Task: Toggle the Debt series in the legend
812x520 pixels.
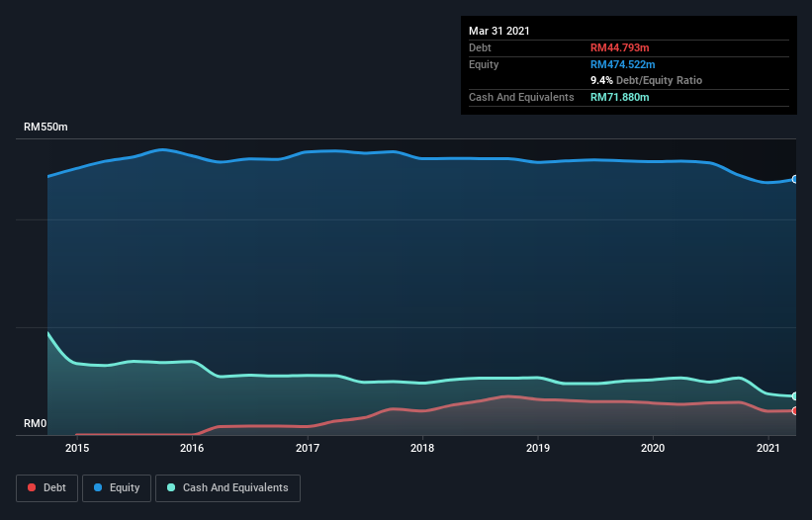Action: point(47,488)
